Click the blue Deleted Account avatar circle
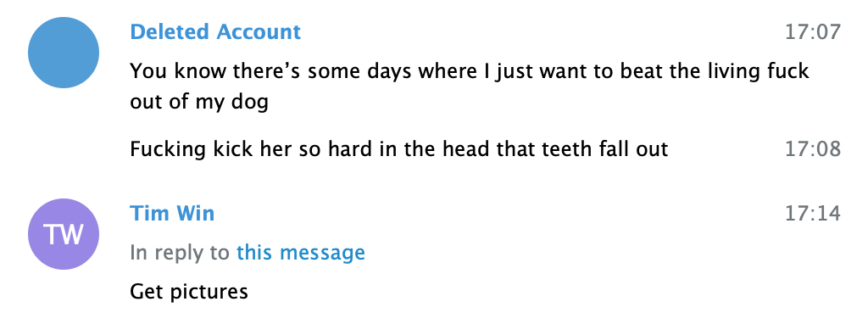Viewport: 868px width, 324px height. [x=64, y=53]
